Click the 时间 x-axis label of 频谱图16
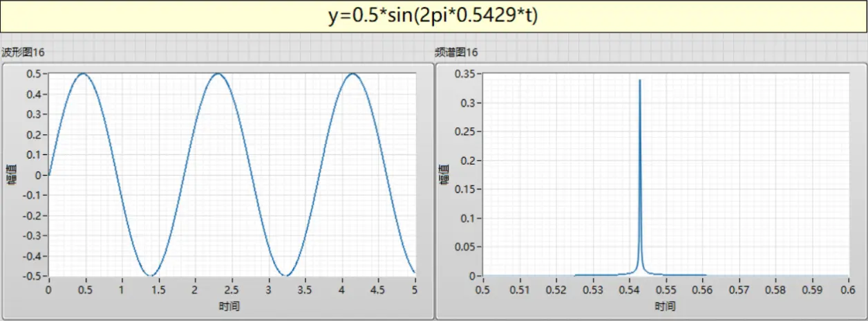 [x=665, y=305]
